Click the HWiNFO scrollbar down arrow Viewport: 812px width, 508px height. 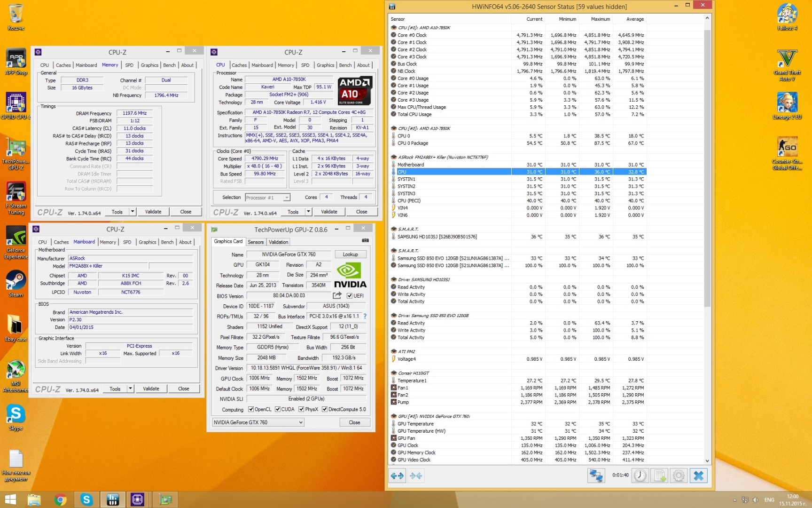point(707,461)
